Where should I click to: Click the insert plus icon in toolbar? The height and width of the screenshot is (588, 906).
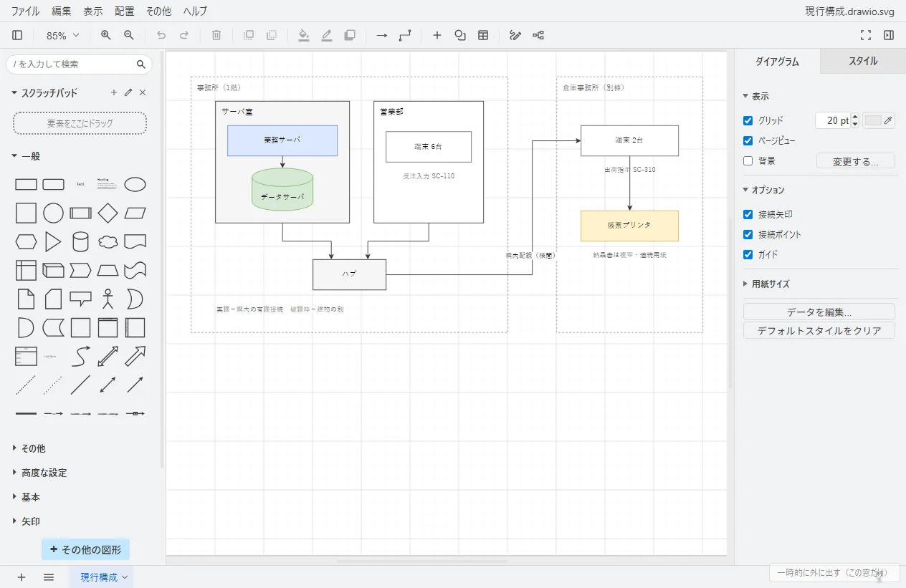coord(437,35)
